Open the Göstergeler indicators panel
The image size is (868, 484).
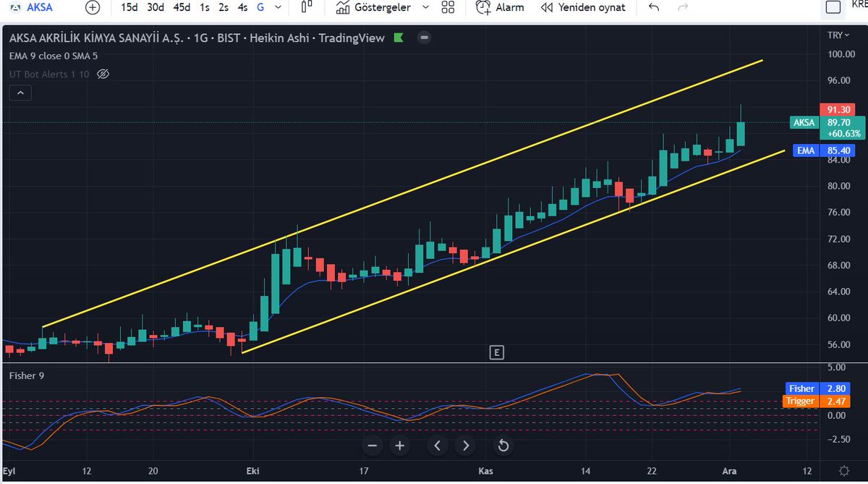tap(373, 7)
